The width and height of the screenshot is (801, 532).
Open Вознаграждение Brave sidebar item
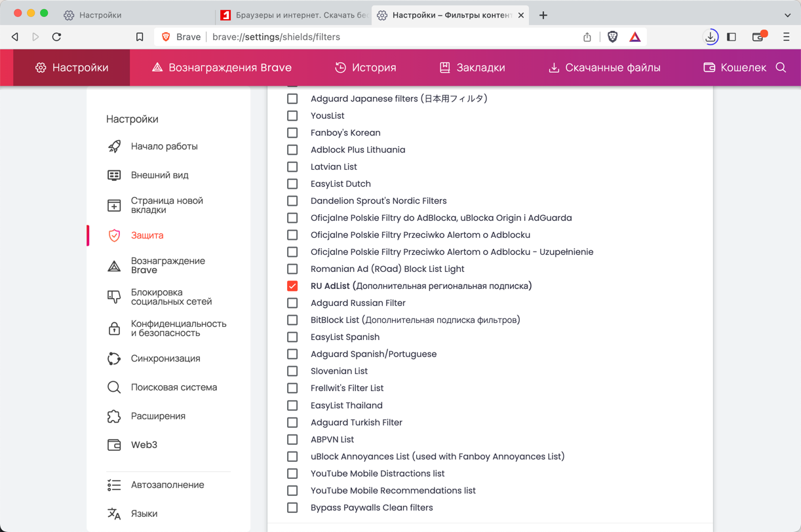[x=156, y=265]
